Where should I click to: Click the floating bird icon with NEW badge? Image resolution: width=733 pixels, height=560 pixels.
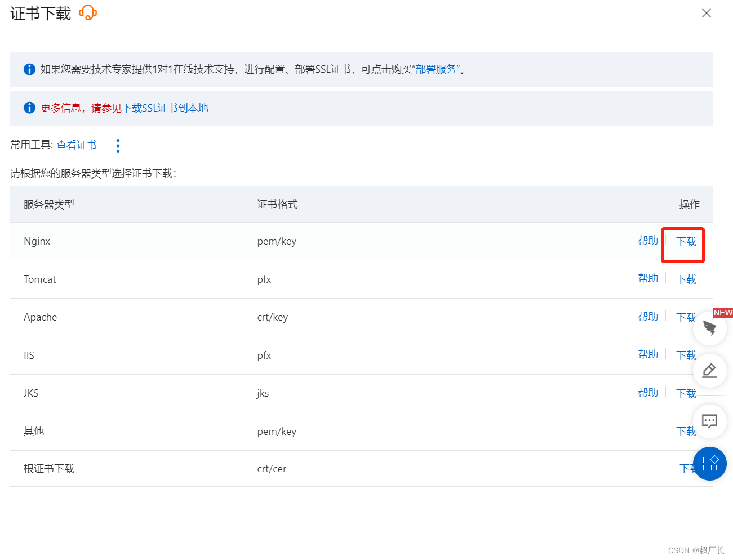(710, 328)
